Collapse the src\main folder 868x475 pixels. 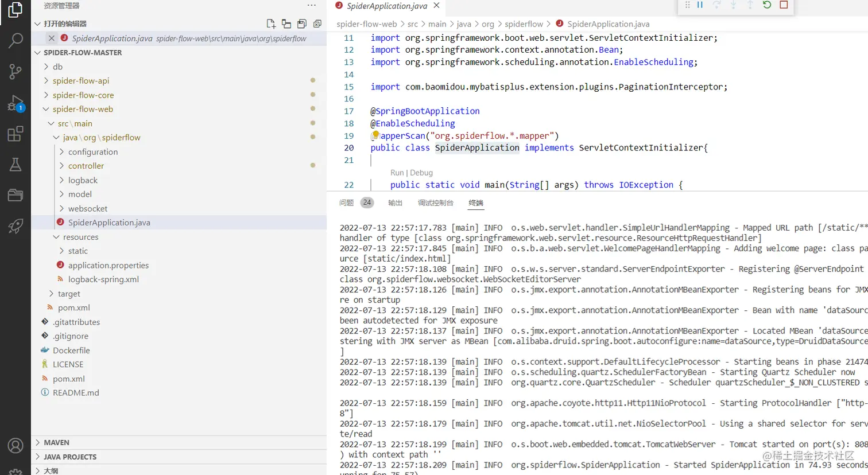[x=52, y=123]
